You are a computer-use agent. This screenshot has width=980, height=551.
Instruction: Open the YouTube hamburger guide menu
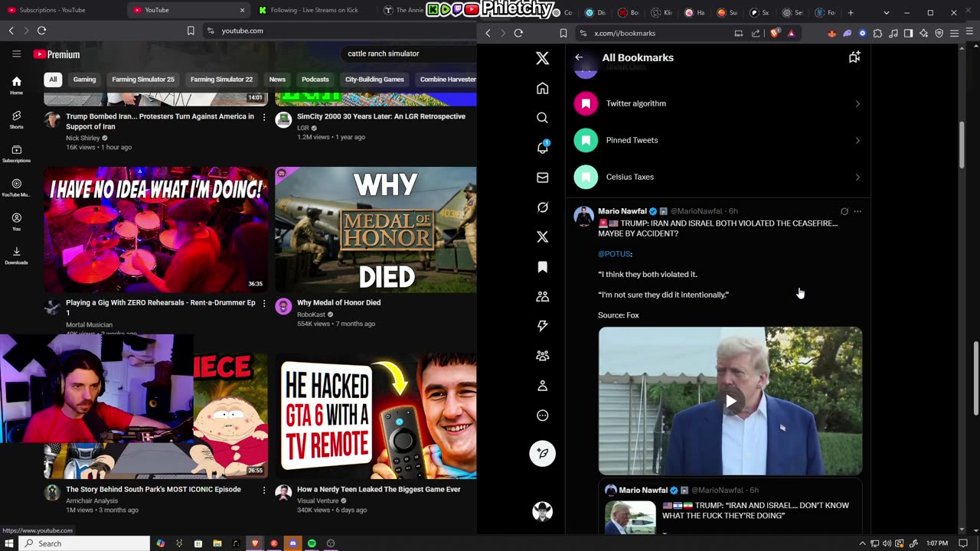click(16, 54)
